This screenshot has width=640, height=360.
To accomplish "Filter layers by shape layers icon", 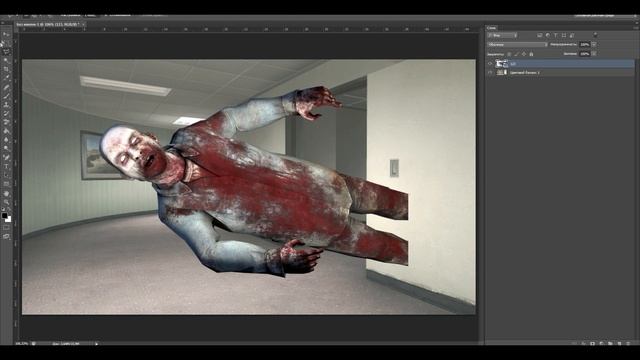I will click(564, 36).
